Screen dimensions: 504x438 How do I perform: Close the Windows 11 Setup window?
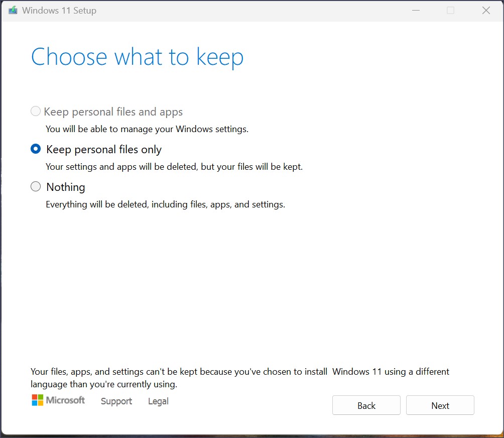coord(486,10)
